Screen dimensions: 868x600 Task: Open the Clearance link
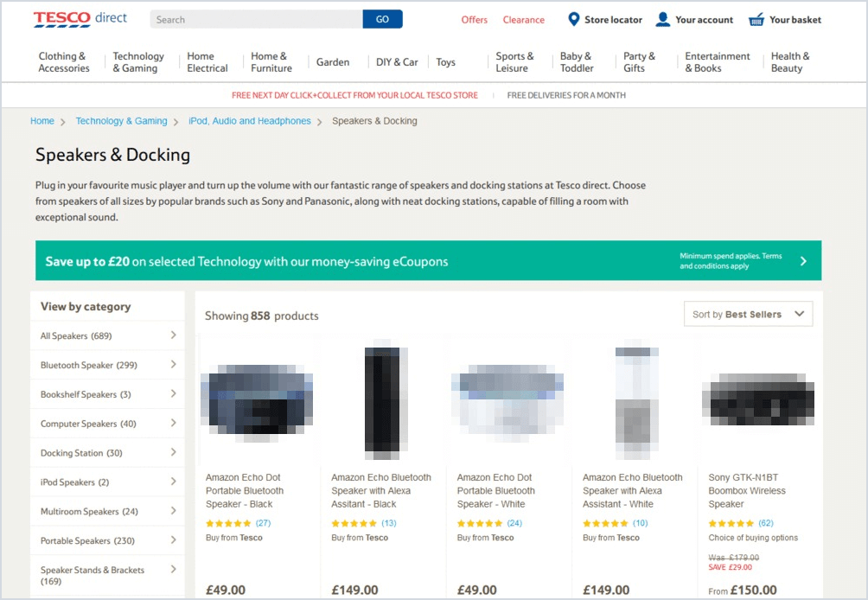click(x=523, y=20)
